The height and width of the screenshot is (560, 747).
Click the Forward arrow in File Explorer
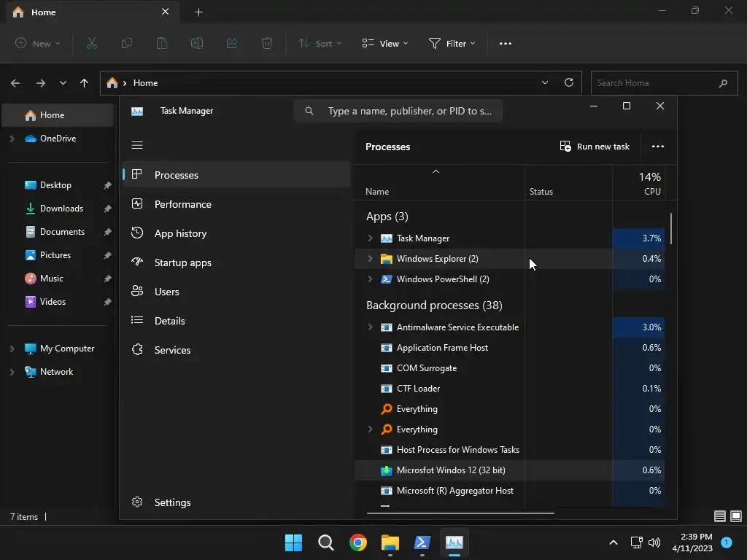tap(41, 83)
